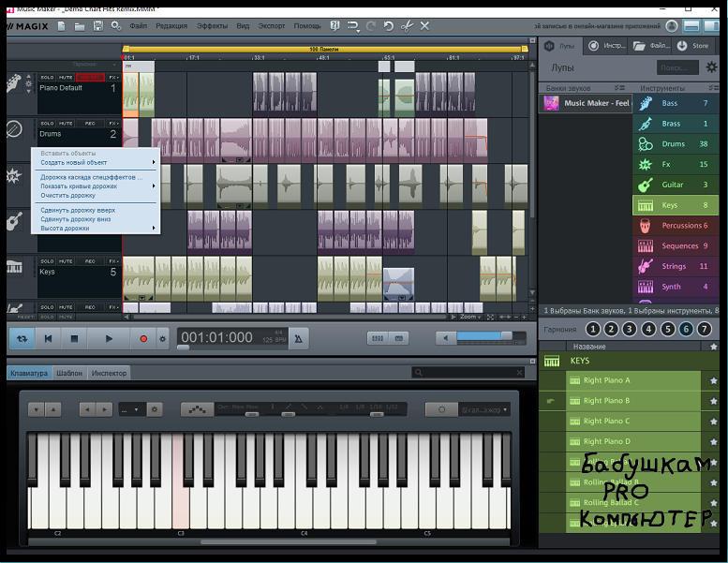Select Right Piano B loop

[632, 401]
